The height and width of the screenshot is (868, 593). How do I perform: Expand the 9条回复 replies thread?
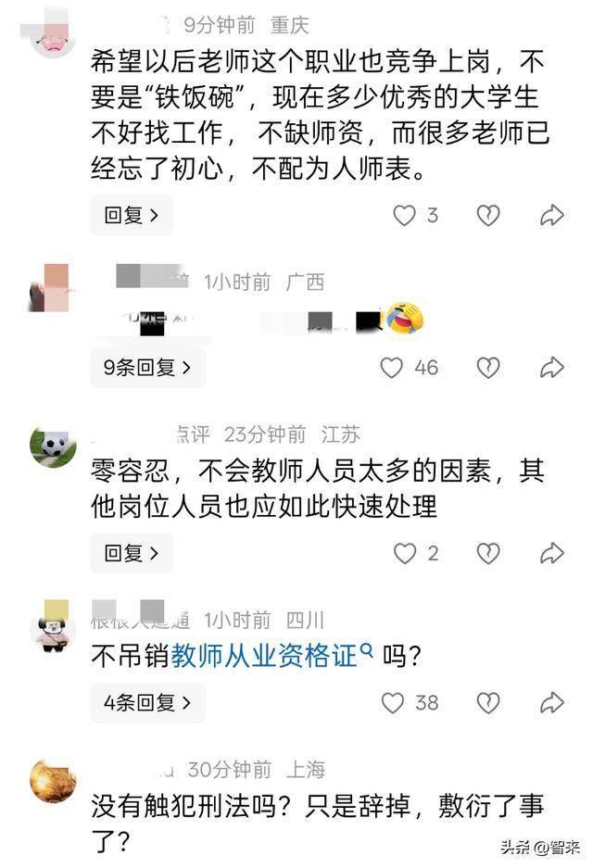[148, 368]
